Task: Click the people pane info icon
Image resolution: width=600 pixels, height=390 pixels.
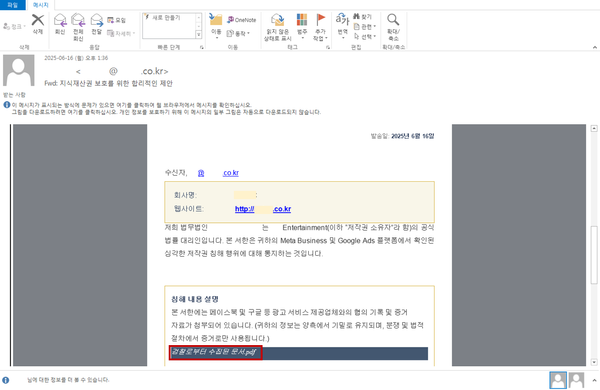Action: [6, 380]
